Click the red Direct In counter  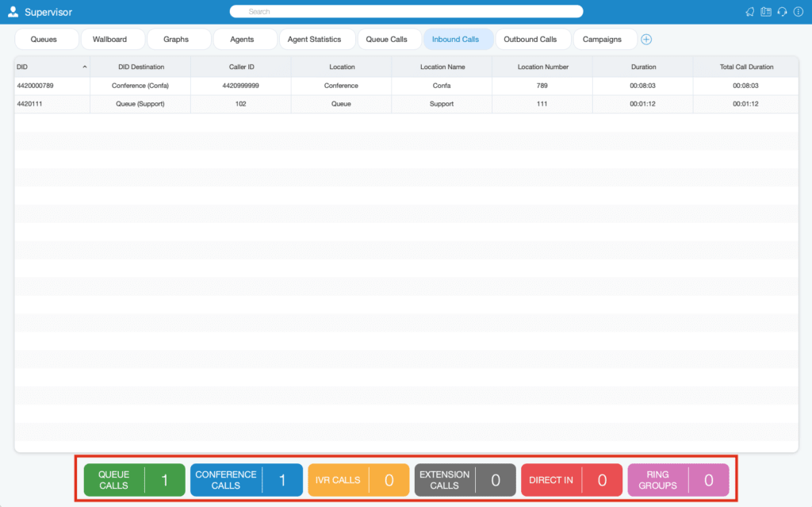pyautogui.click(x=572, y=480)
